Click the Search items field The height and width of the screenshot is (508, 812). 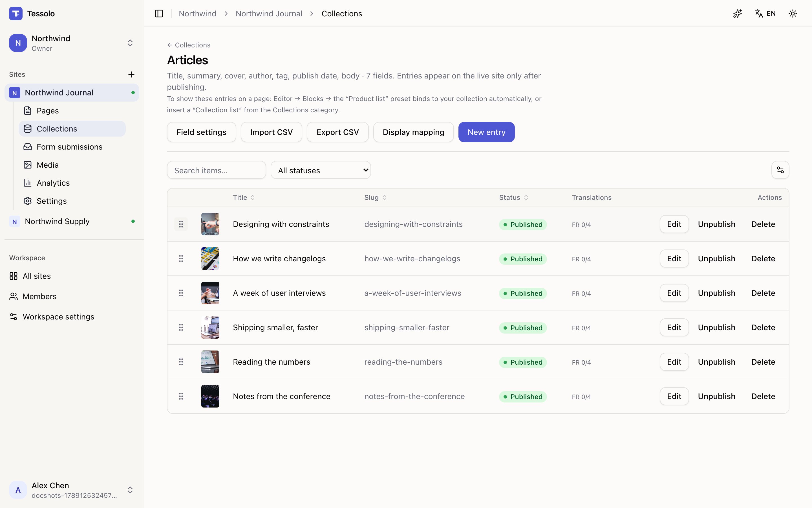click(x=217, y=170)
